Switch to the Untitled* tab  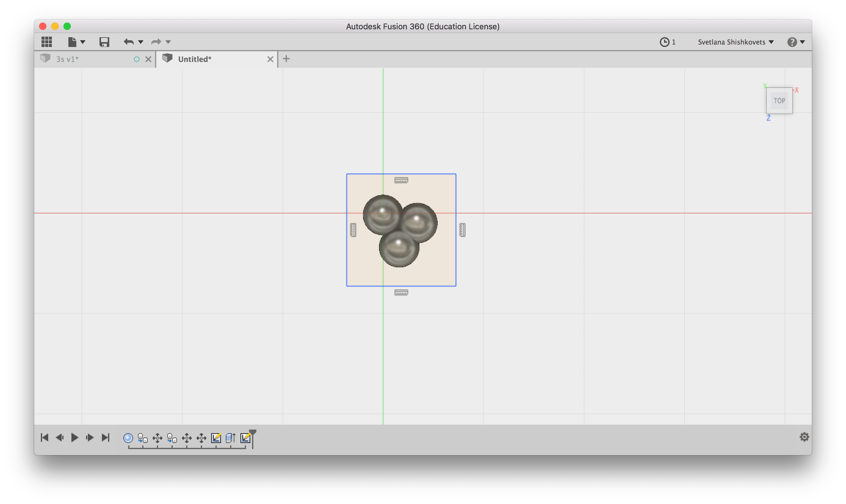217,59
